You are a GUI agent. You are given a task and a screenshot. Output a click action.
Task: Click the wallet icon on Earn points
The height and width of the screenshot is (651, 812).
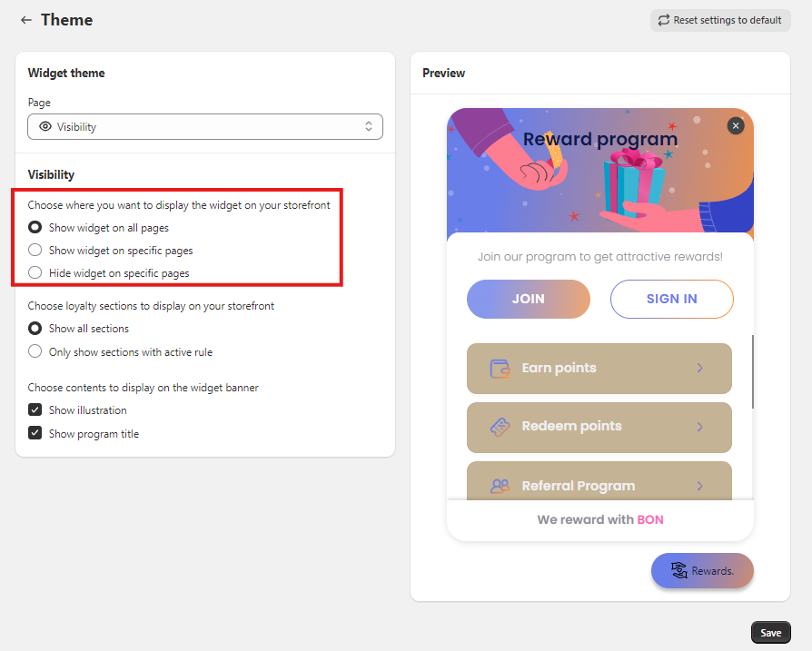(x=499, y=368)
